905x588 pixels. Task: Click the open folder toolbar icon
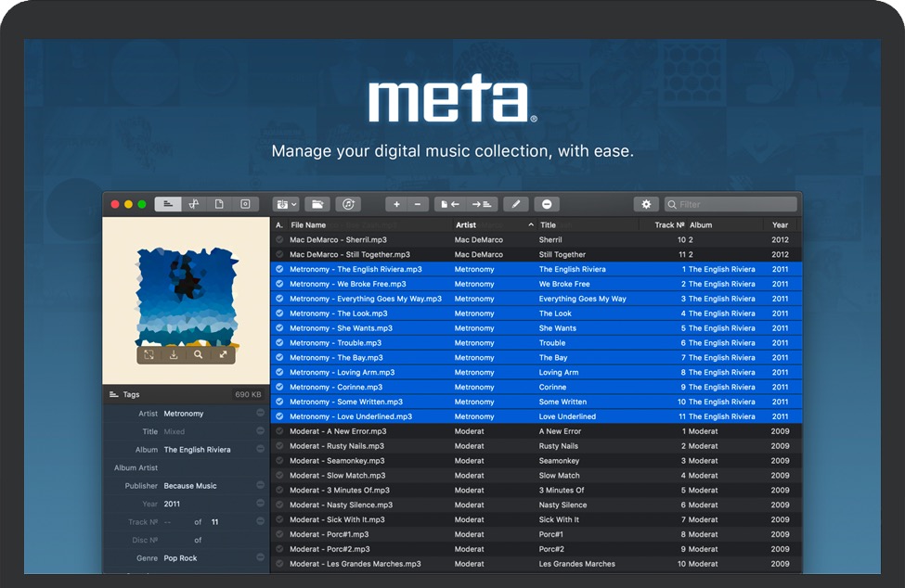click(317, 204)
